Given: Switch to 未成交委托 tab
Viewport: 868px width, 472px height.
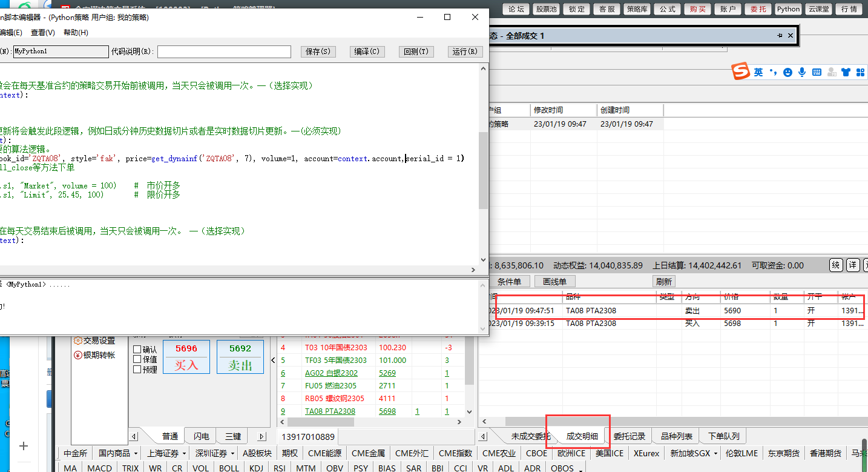Looking at the screenshot, I should (530, 436).
